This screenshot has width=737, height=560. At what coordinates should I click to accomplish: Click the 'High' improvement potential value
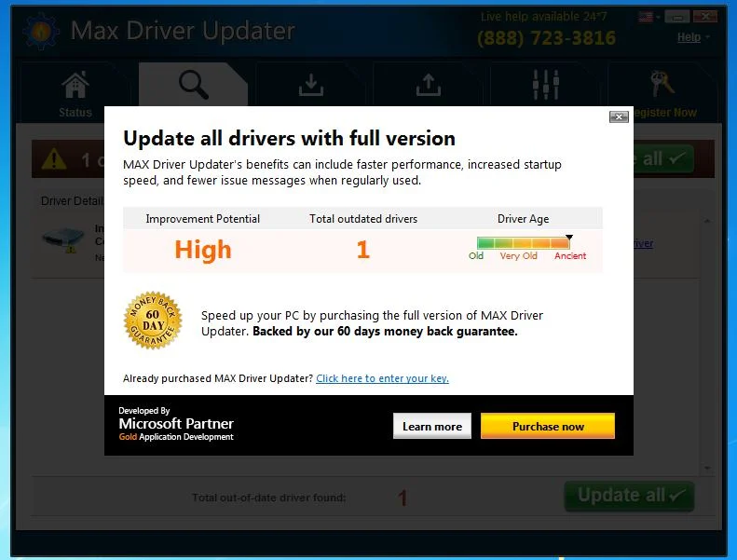(203, 249)
